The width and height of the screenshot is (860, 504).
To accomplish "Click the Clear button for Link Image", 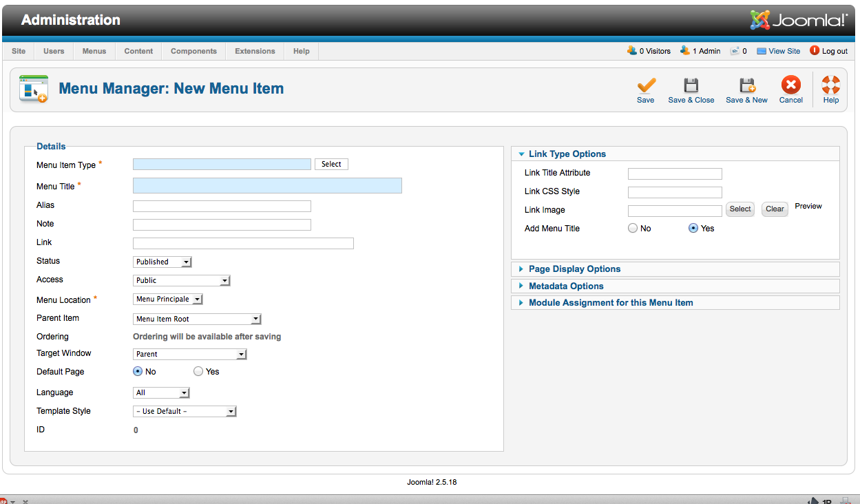I will pyautogui.click(x=775, y=209).
